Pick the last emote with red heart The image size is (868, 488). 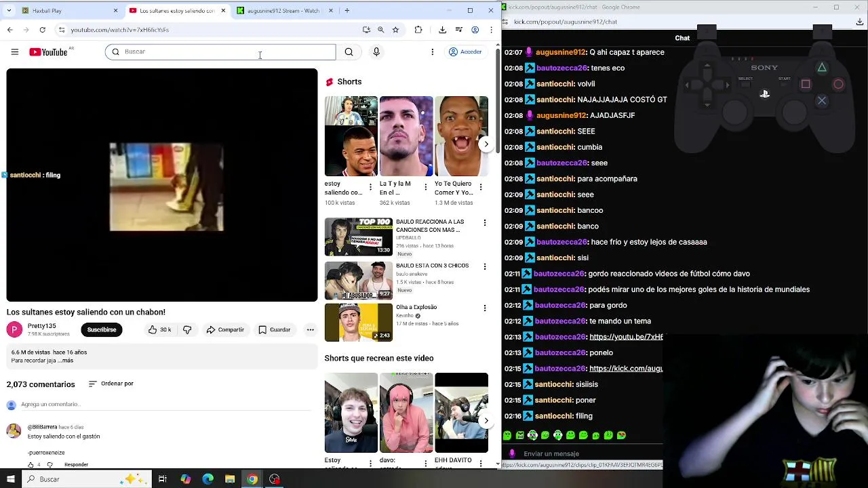click(622, 436)
